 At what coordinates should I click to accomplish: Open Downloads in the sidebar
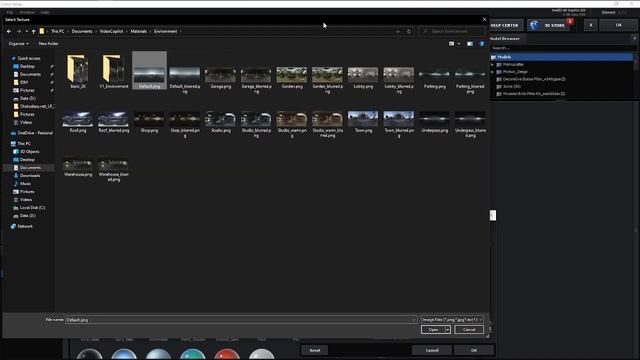pyautogui.click(x=27, y=176)
